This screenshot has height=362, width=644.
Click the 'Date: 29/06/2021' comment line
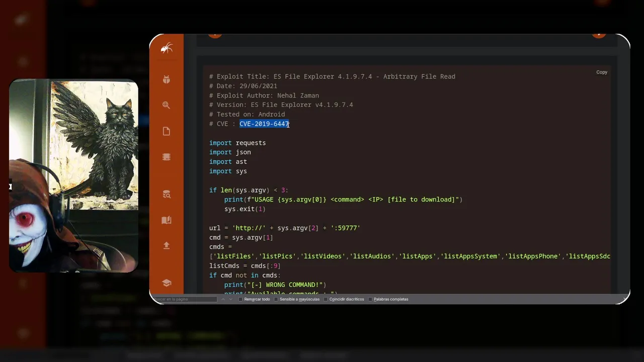(x=243, y=86)
